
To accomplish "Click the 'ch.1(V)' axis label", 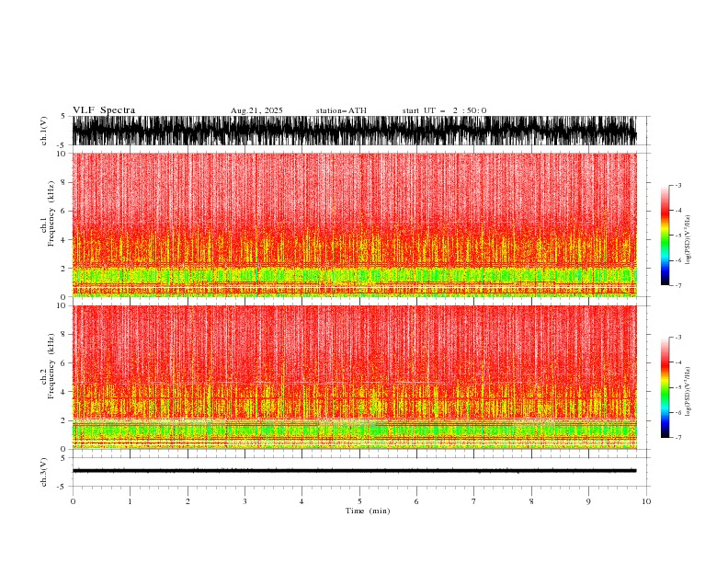I will (44, 131).
